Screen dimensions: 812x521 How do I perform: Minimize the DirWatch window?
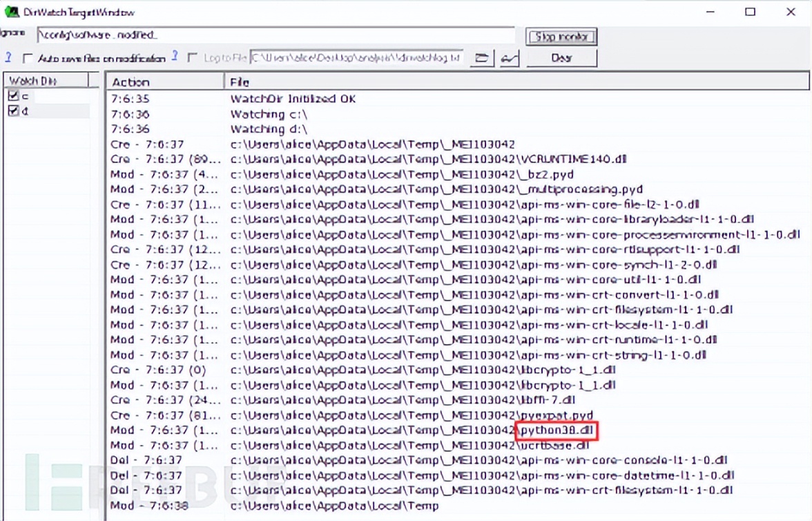coord(710,12)
